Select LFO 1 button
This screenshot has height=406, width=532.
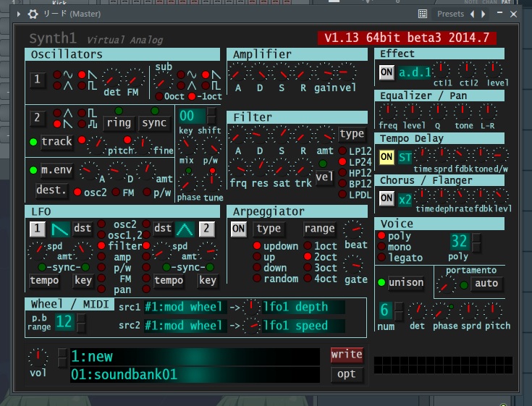pos(38,229)
